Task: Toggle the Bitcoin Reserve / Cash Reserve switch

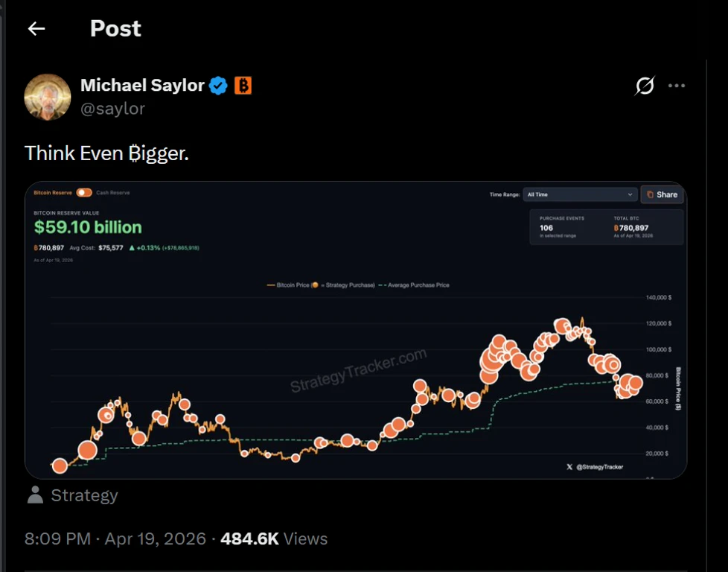Action: (x=84, y=192)
